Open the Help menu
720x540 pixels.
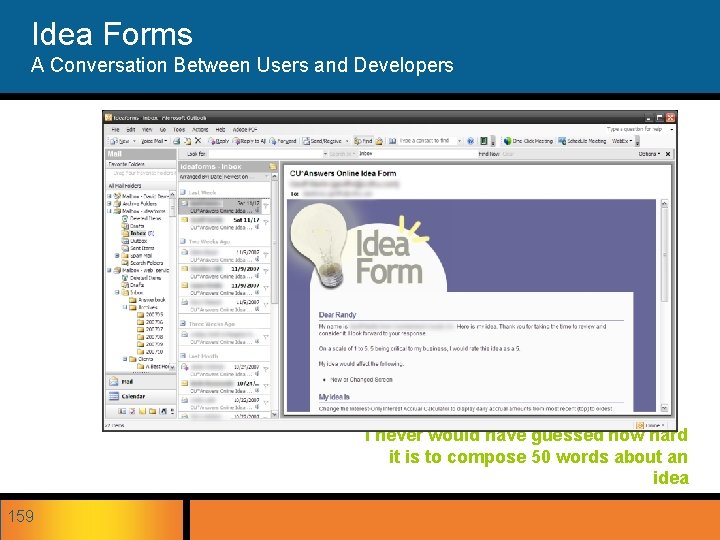click(220, 130)
